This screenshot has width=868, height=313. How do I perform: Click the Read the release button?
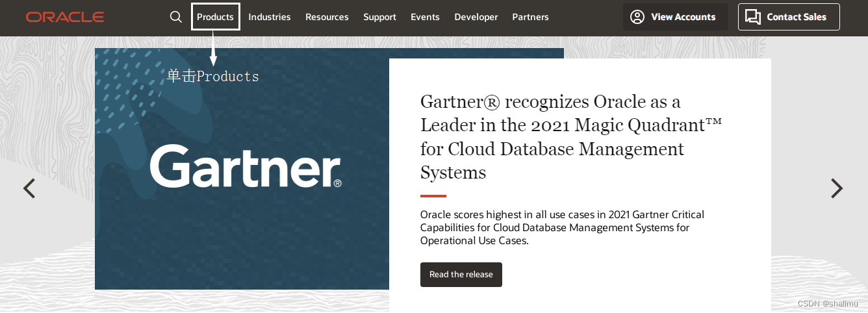(x=461, y=275)
